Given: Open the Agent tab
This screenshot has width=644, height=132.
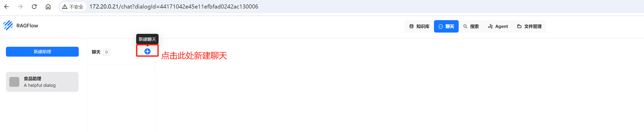Looking at the screenshot, I should (498, 26).
